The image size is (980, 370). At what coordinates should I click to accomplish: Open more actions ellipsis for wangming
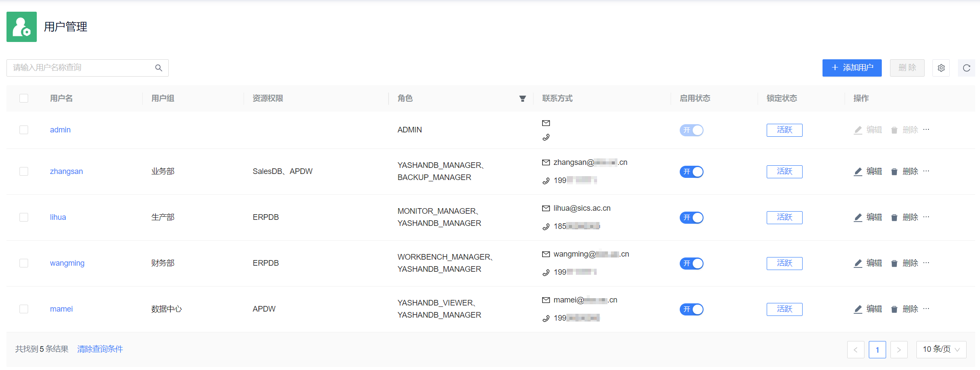tap(926, 263)
